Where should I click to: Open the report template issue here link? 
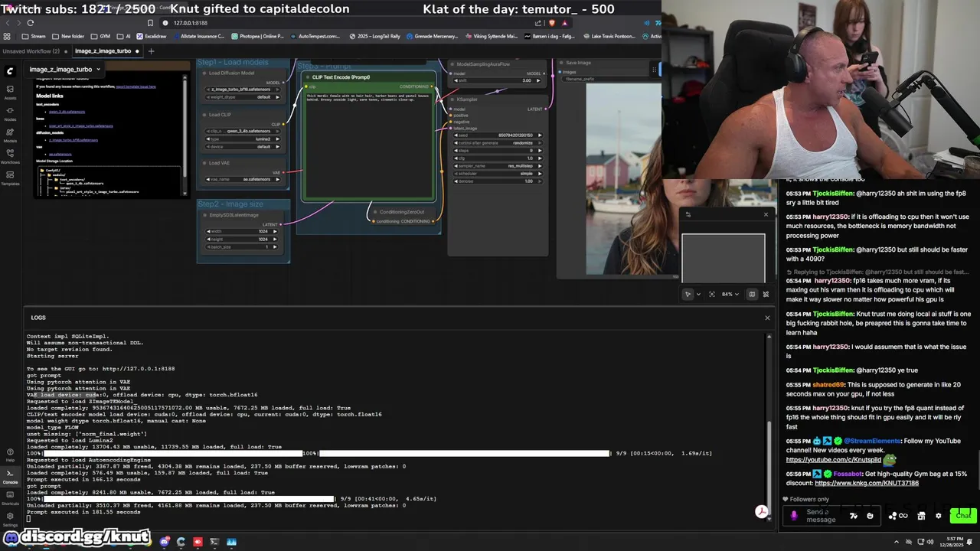[136, 86]
